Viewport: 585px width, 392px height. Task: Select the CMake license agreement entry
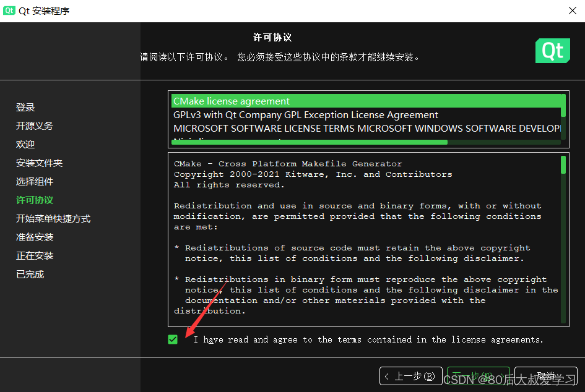point(366,101)
